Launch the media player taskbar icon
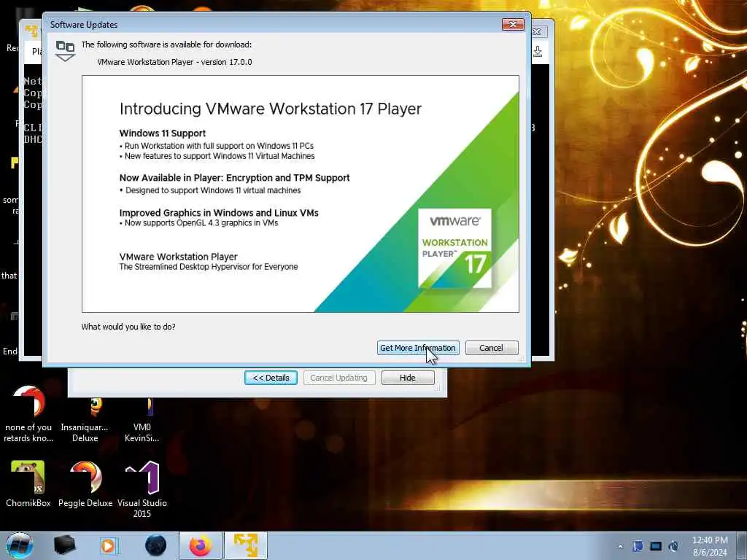The image size is (747, 560). (109, 545)
